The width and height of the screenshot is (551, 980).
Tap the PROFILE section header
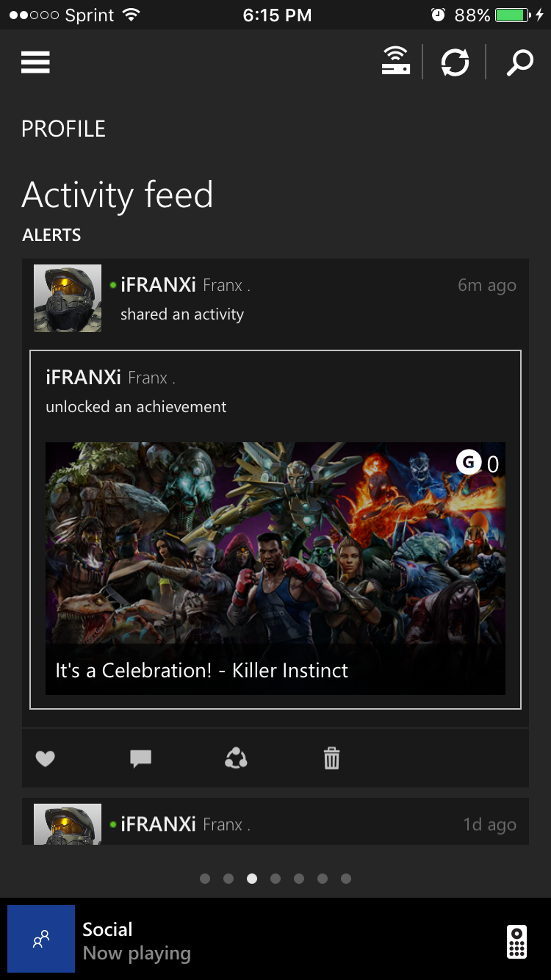point(63,129)
